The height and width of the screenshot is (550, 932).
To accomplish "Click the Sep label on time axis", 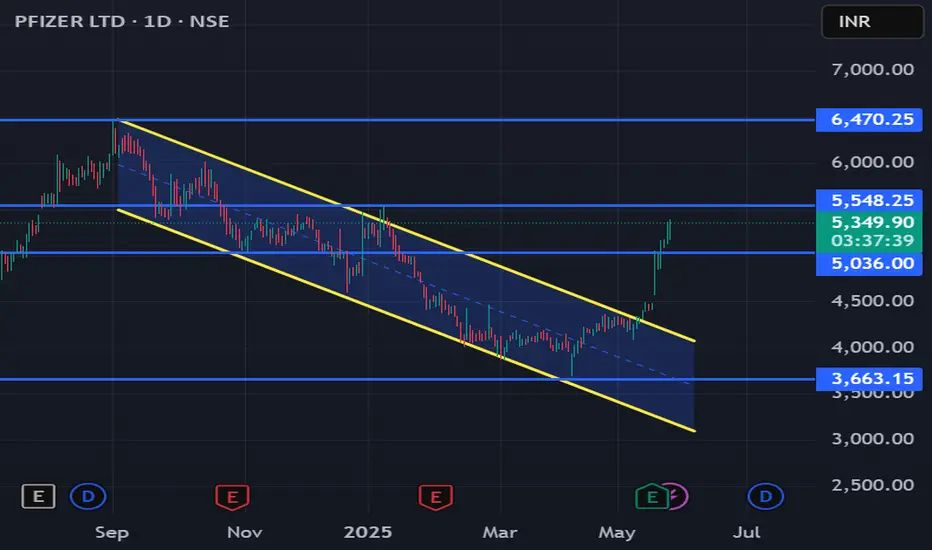I will pos(112,532).
